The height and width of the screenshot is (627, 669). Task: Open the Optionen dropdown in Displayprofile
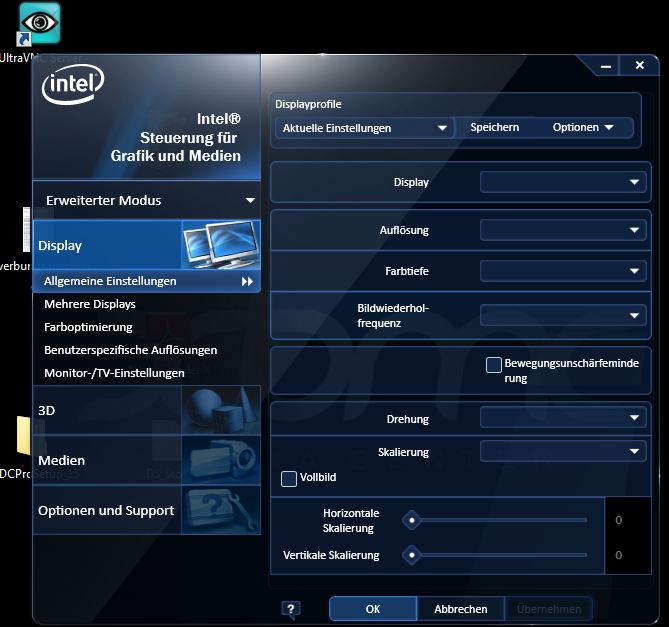[583, 127]
